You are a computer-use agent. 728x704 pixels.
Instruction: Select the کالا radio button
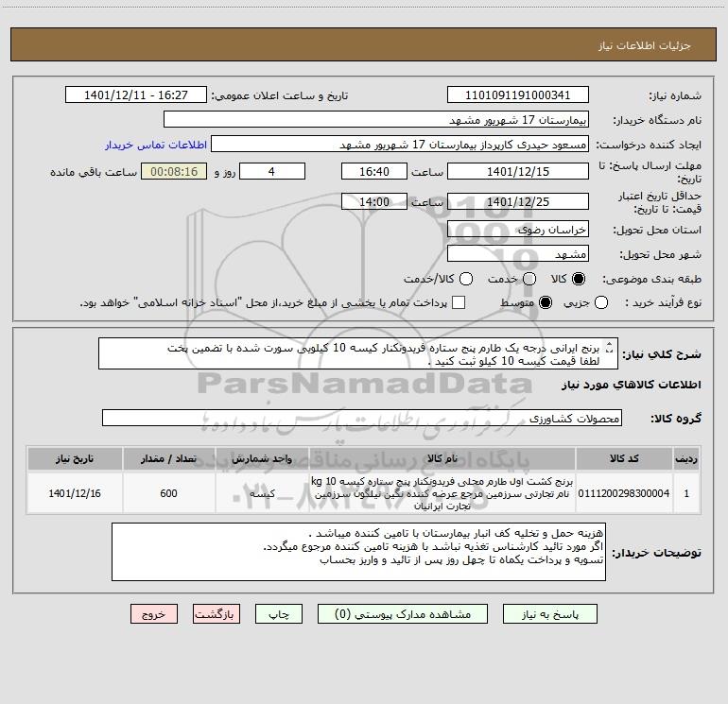click(x=579, y=279)
